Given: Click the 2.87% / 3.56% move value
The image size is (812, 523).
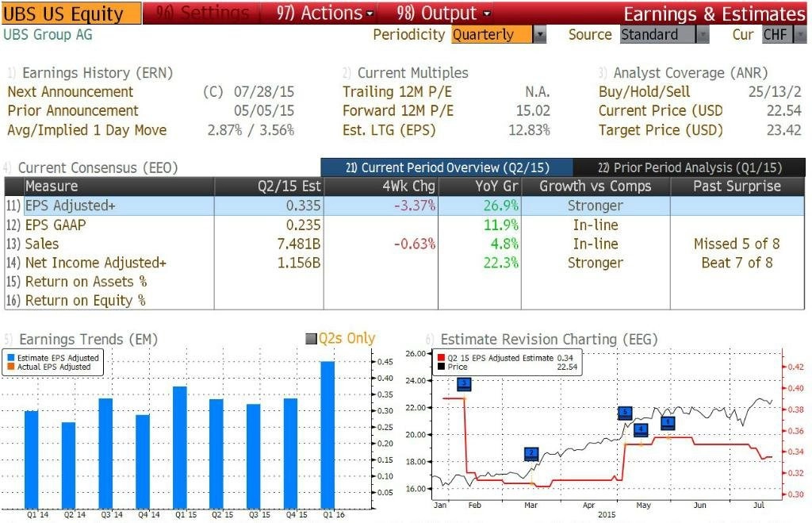Looking at the screenshot, I should pyautogui.click(x=251, y=130).
